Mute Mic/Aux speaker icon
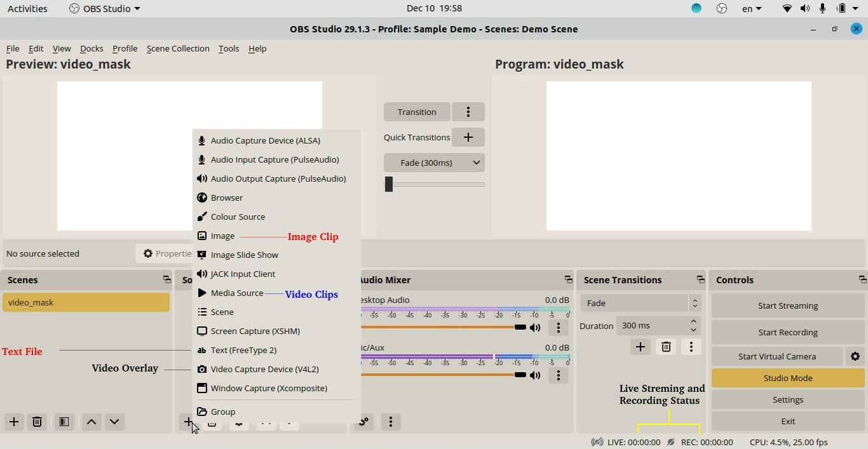This screenshot has width=868, height=449. pyautogui.click(x=535, y=375)
